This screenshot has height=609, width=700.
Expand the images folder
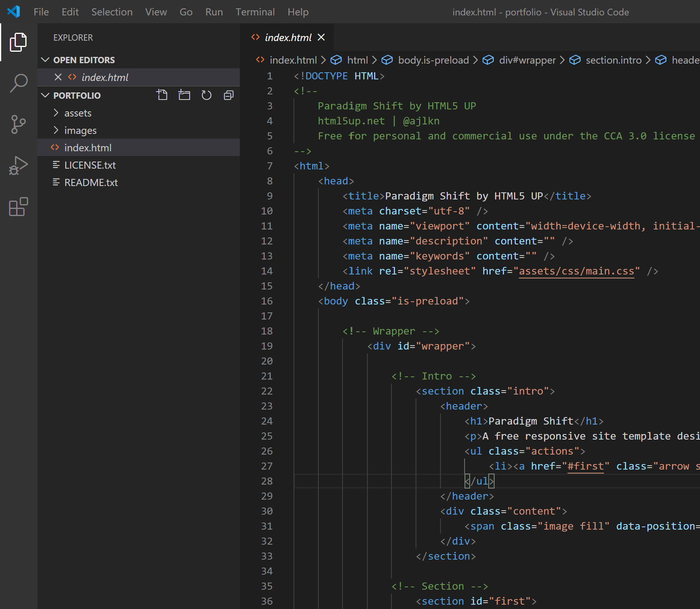click(80, 131)
